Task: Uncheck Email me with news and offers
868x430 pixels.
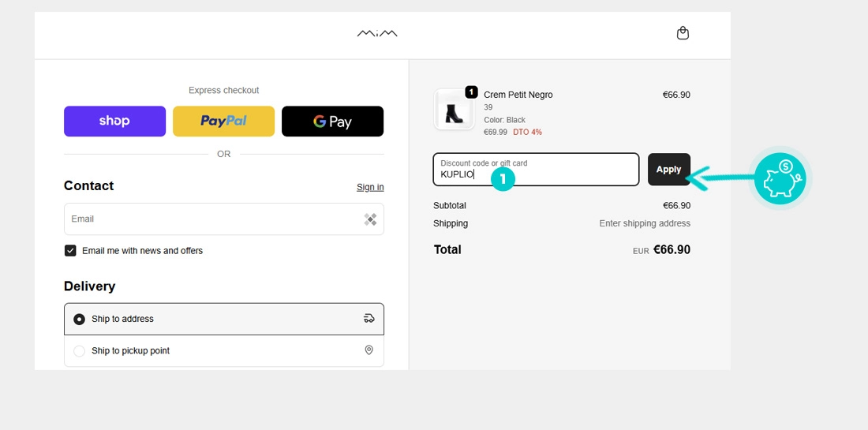Action: [x=71, y=251]
